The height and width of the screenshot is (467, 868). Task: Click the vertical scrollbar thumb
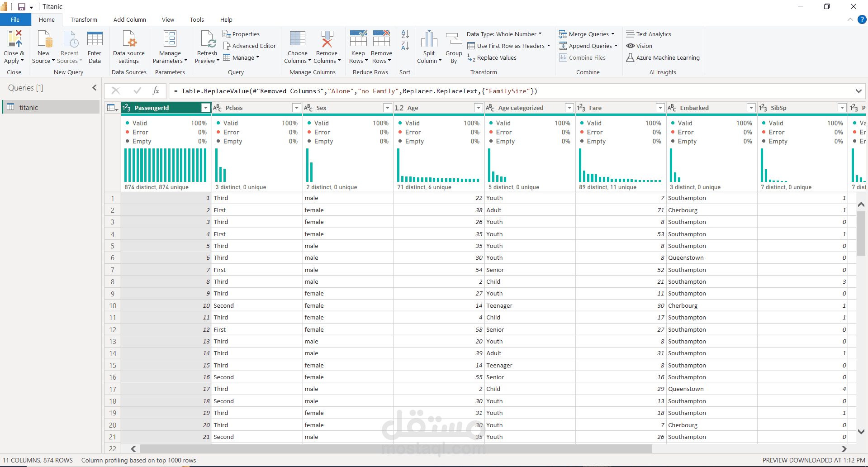[861, 233]
